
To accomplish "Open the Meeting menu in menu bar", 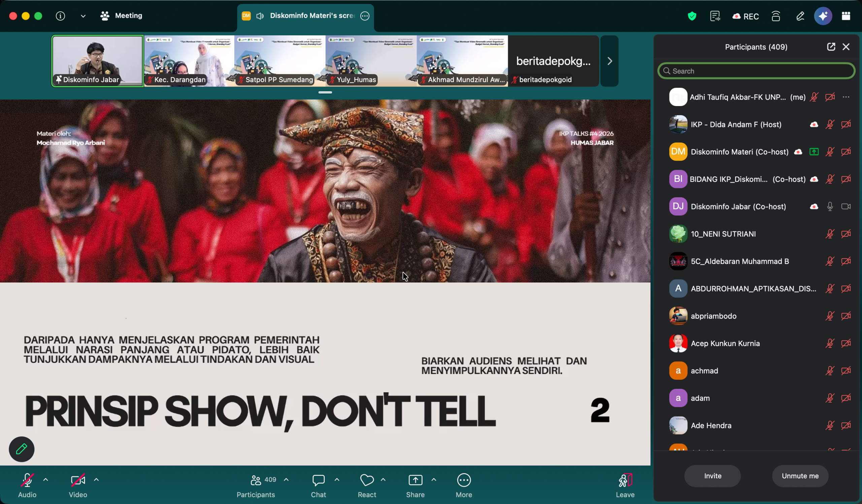I will tap(128, 16).
